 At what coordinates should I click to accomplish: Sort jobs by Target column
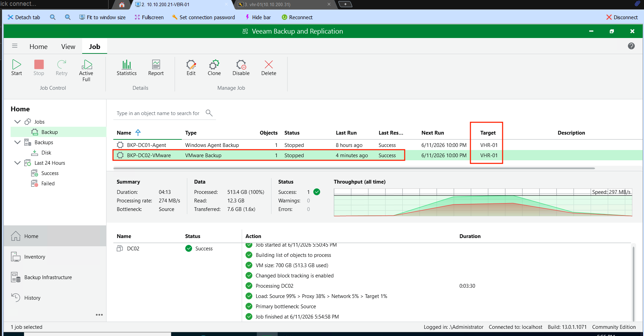488,133
